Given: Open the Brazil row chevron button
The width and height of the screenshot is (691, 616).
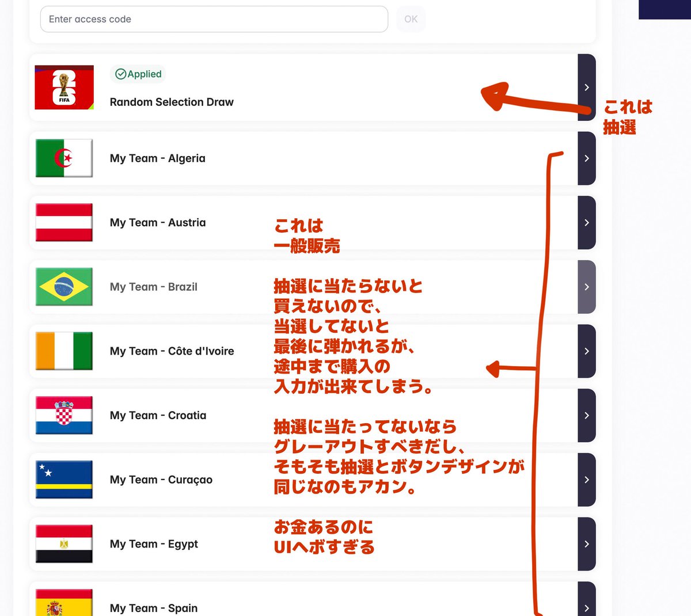Looking at the screenshot, I should click(x=587, y=287).
